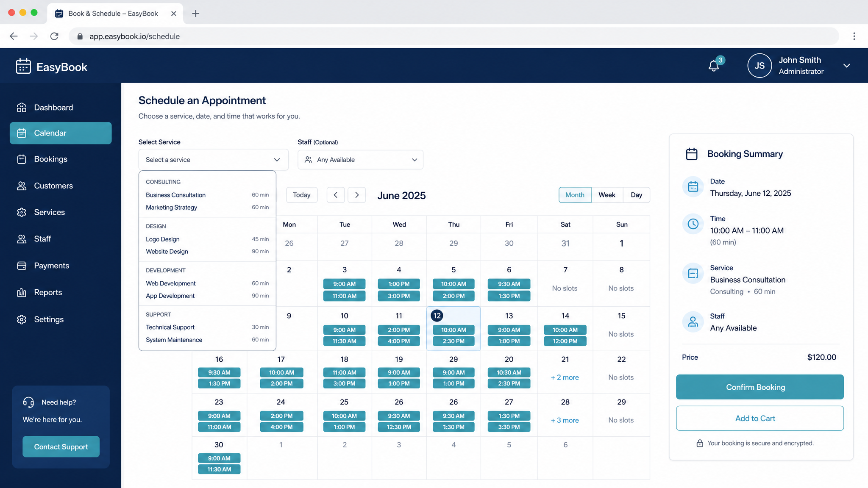
Task: Click the Payments card icon in sidebar
Action: pyautogui.click(x=22, y=266)
